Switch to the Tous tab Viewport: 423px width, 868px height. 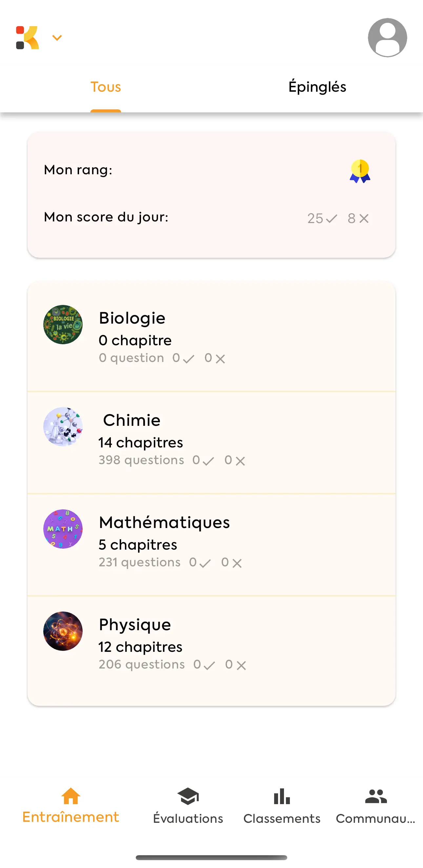106,87
